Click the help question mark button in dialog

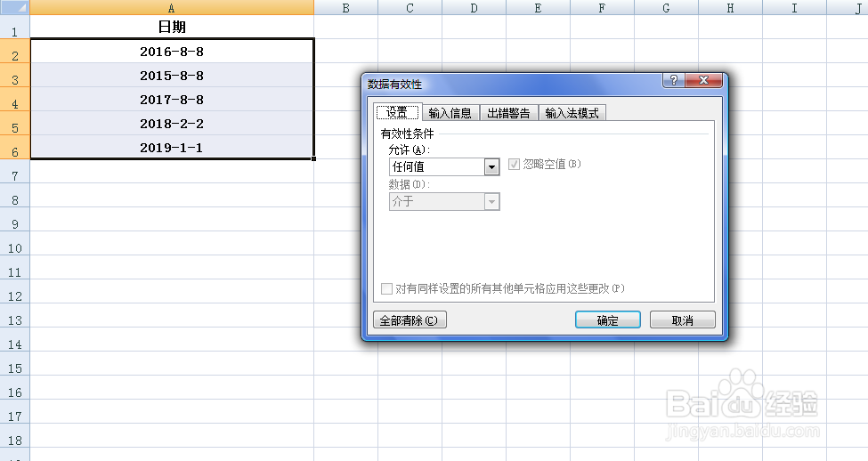pyautogui.click(x=674, y=80)
